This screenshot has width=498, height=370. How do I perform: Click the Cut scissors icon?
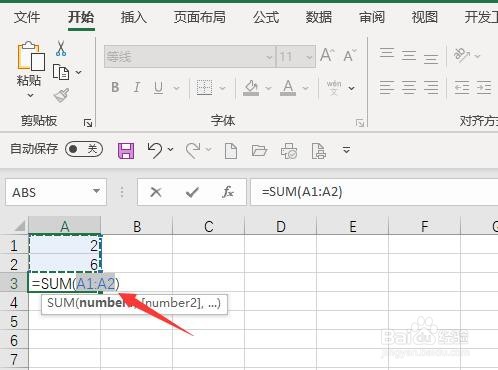[x=61, y=48]
